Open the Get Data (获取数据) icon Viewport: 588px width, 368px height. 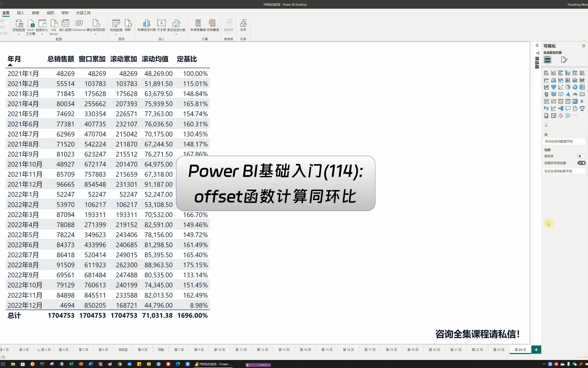tap(19, 23)
